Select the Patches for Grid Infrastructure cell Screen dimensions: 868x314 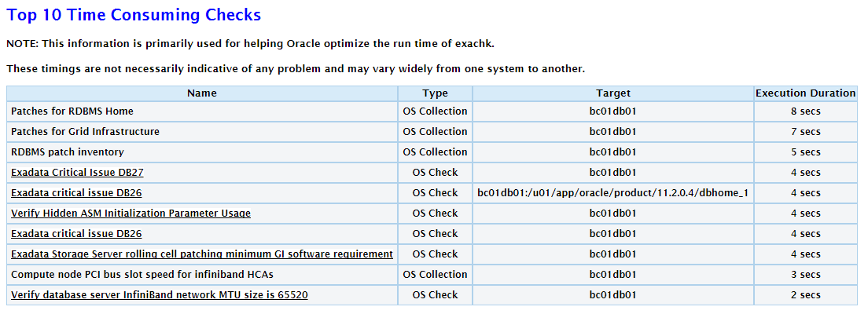[202, 132]
